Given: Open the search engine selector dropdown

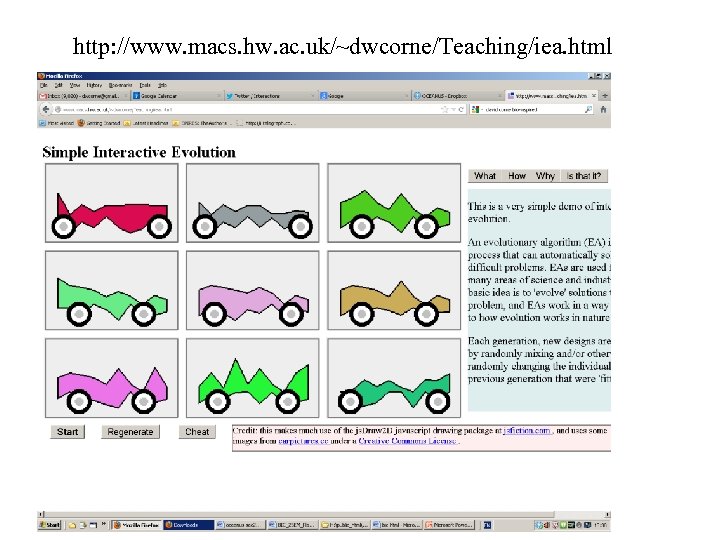Looking at the screenshot, I should pyautogui.click(x=476, y=109).
